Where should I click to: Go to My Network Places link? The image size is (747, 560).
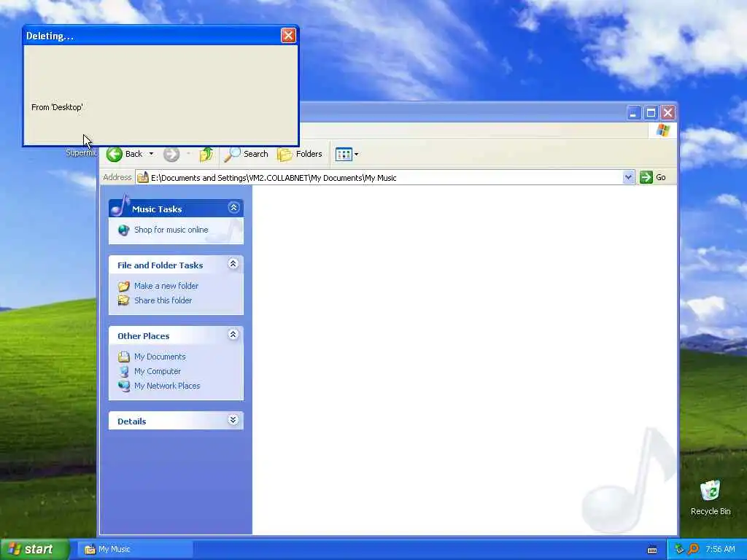coord(167,386)
